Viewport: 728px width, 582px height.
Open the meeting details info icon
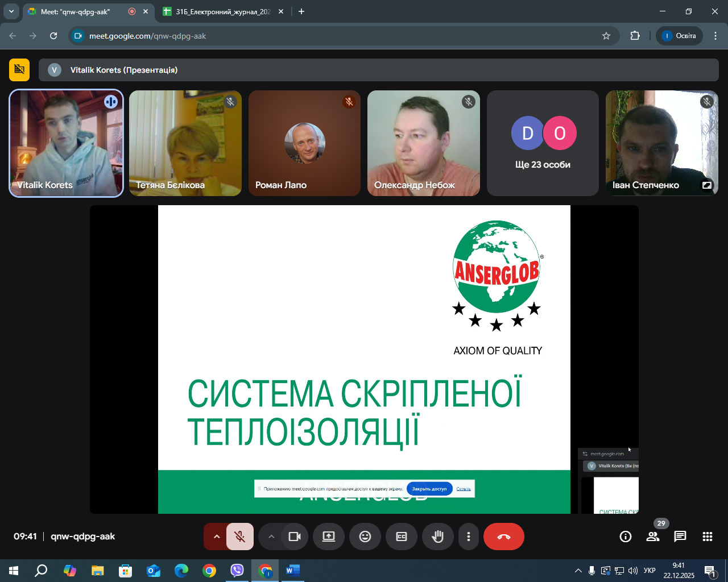click(626, 537)
